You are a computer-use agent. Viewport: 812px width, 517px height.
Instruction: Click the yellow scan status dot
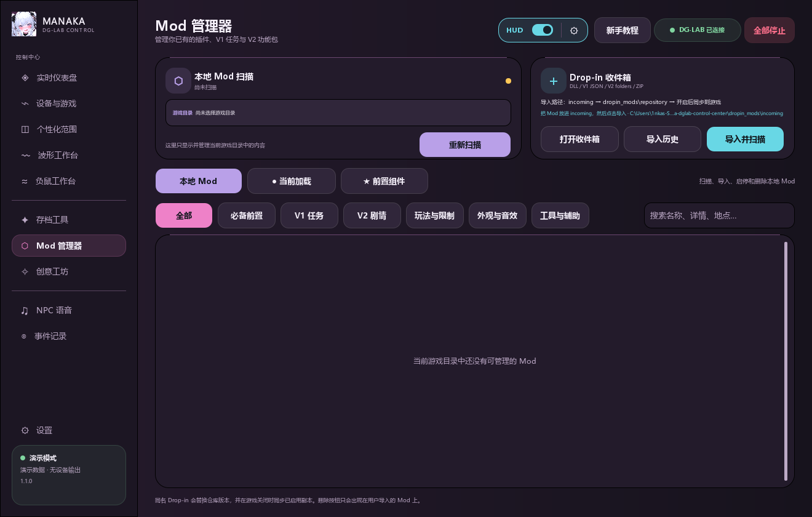coord(508,81)
